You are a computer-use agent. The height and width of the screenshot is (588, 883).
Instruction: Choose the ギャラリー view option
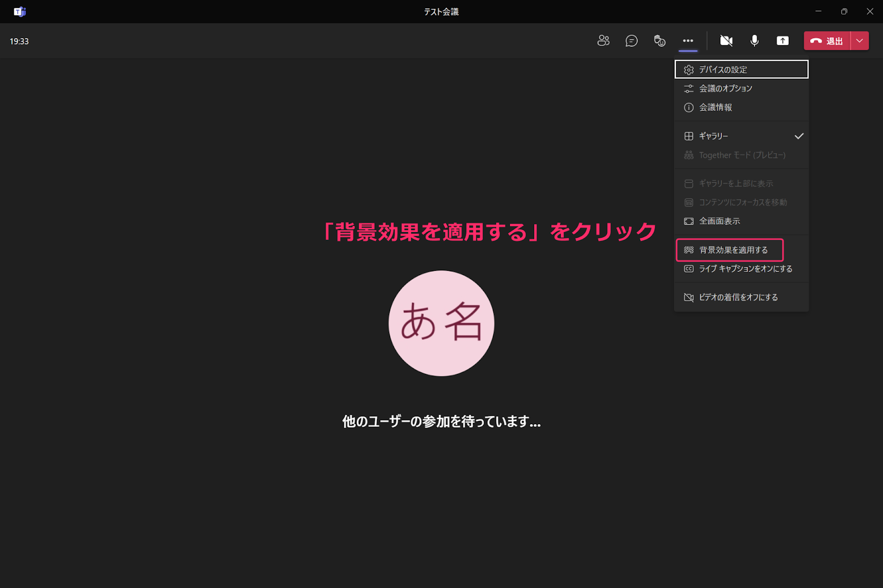coord(741,136)
